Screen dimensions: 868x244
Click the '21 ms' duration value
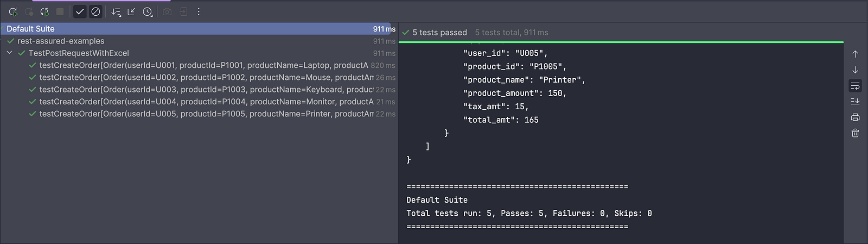(x=386, y=102)
